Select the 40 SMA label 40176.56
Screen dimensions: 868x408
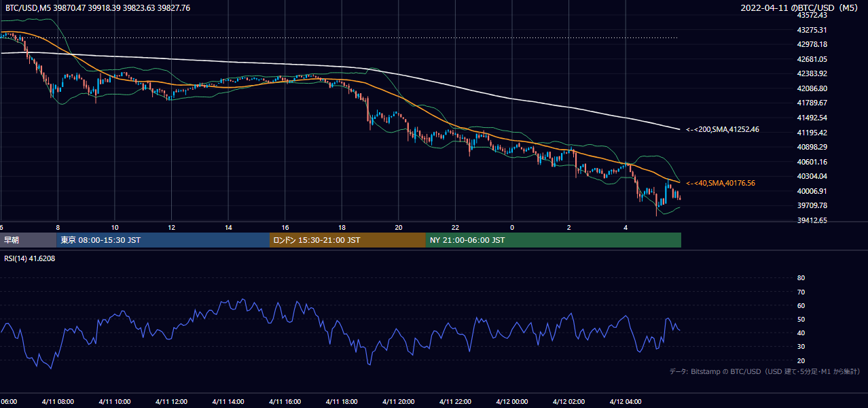pyautogui.click(x=721, y=183)
